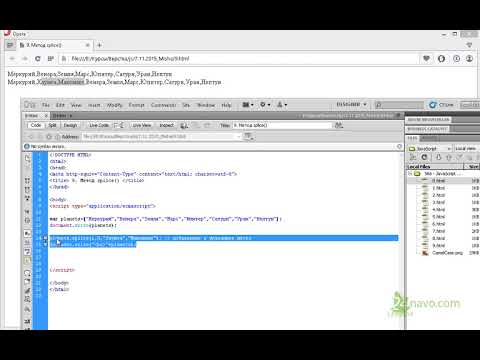
Task: Click Preview in browser icon
Action: (184, 126)
